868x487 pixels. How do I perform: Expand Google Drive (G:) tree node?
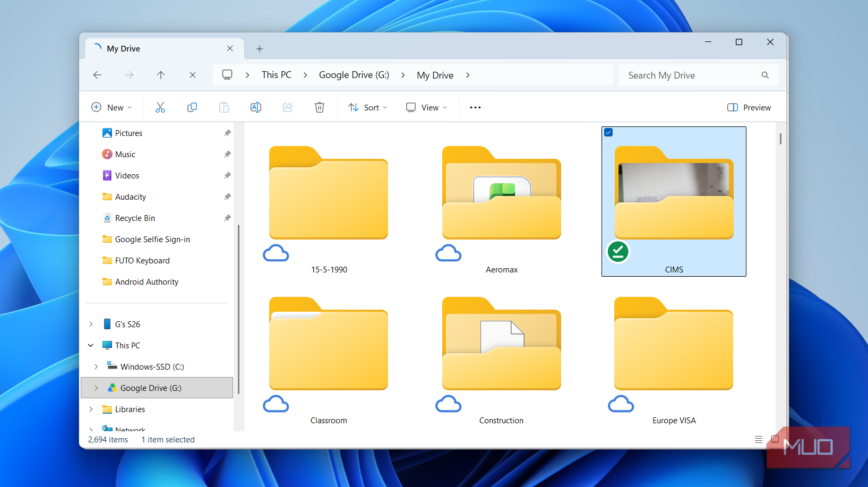click(x=96, y=388)
